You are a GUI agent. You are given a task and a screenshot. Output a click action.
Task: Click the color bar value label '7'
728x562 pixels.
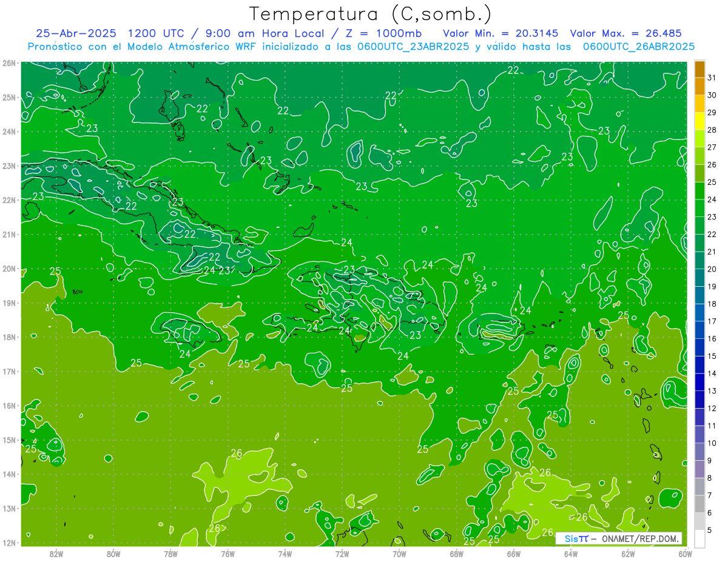[x=709, y=495]
